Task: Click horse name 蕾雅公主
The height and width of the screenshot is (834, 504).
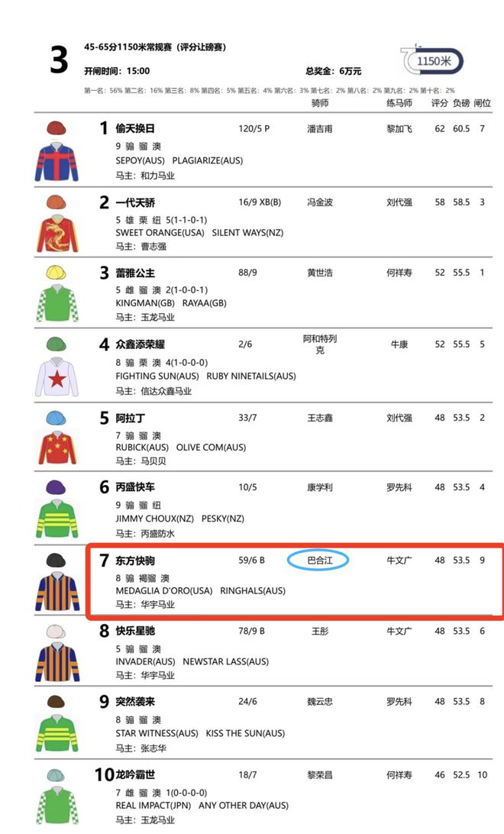Action: pos(135,273)
